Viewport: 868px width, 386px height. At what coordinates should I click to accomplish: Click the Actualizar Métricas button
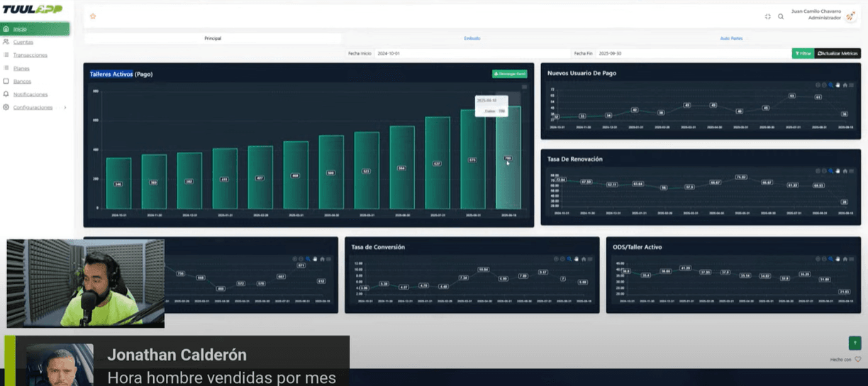click(838, 53)
